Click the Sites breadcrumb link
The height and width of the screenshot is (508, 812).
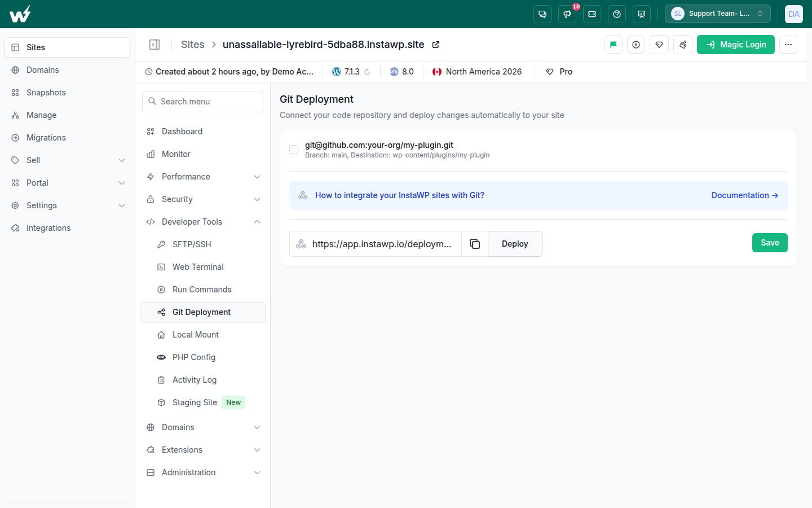click(x=193, y=45)
